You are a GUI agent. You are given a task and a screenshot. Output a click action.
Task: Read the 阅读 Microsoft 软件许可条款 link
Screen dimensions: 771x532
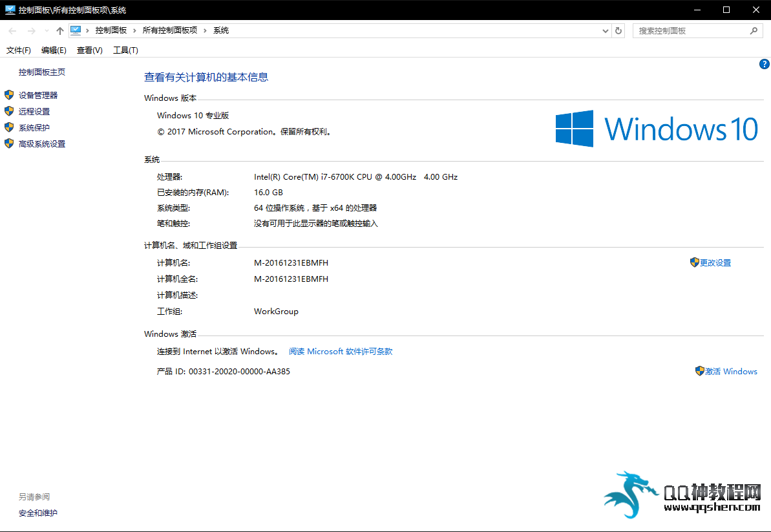click(341, 352)
